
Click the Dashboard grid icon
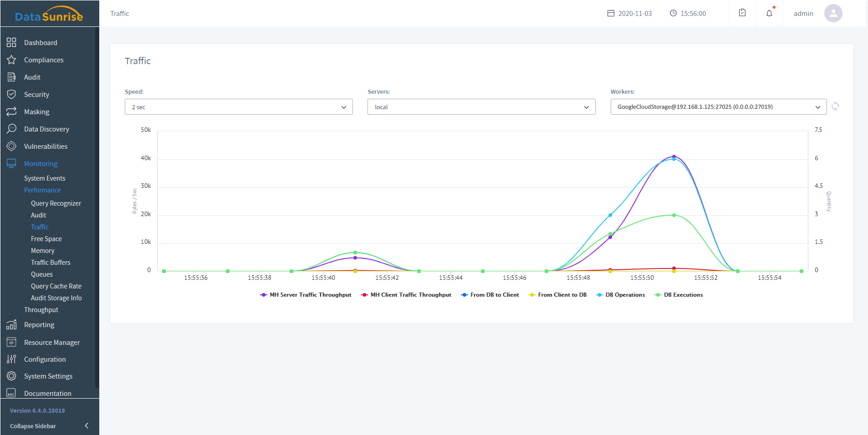[x=11, y=42]
